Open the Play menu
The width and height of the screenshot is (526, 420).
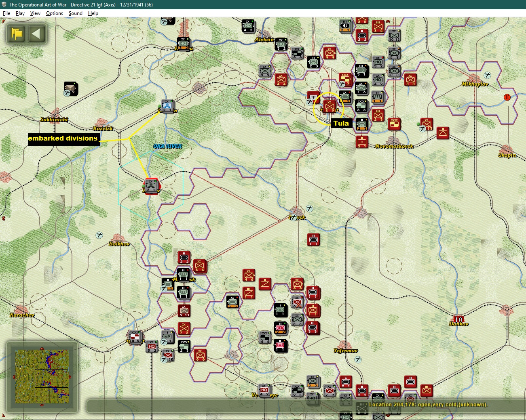point(20,13)
